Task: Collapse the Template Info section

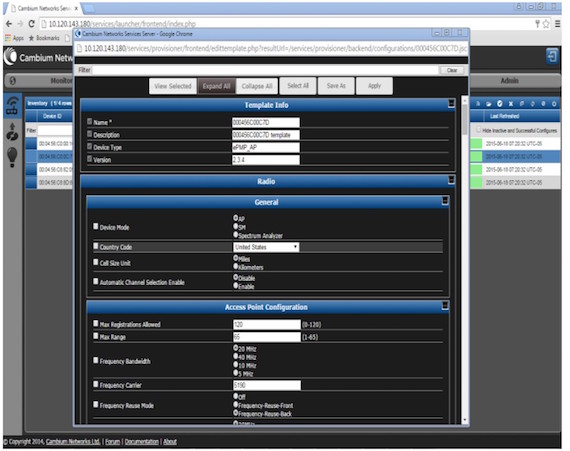Action: [451, 104]
